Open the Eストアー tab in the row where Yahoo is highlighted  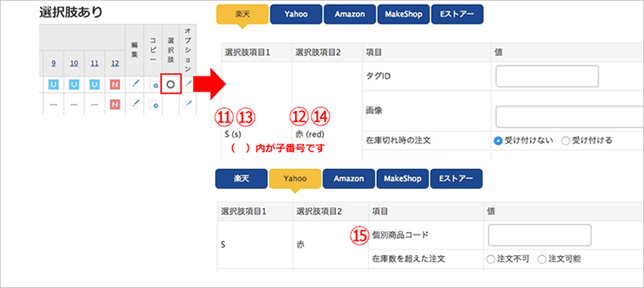pyautogui.click(x=457, y=178)
